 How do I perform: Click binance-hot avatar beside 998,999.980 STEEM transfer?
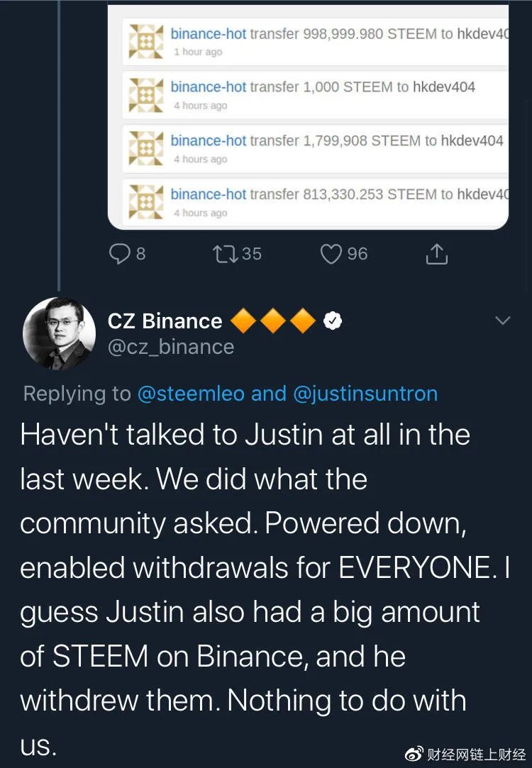point(145,42)
